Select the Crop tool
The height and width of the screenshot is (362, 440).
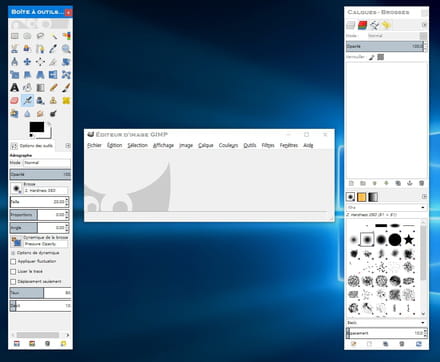53,62
